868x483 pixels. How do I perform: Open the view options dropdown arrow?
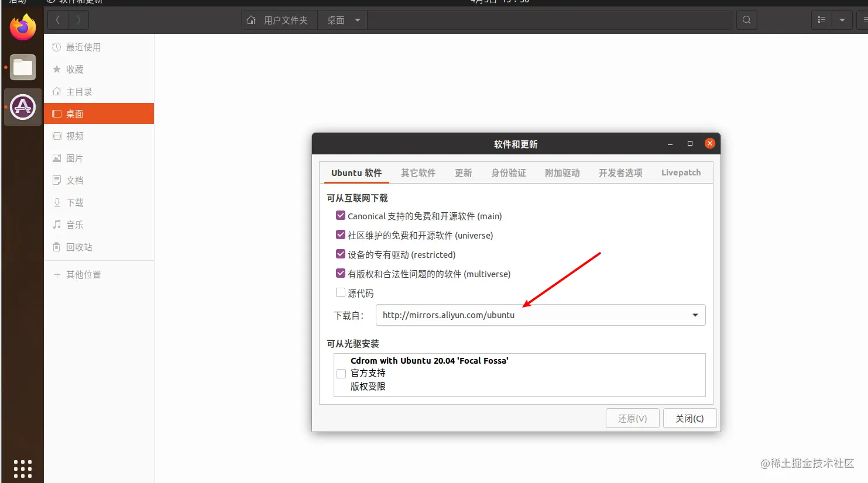[842, 20]
